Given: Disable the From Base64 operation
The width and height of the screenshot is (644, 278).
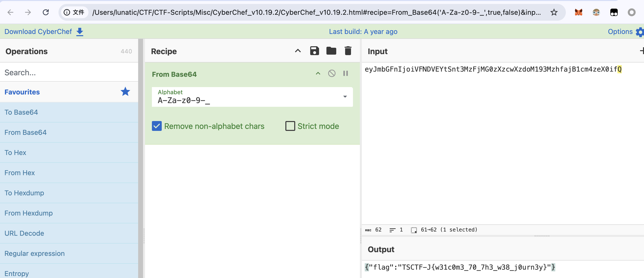Looking at the screenshot, I should coord(332,74).
